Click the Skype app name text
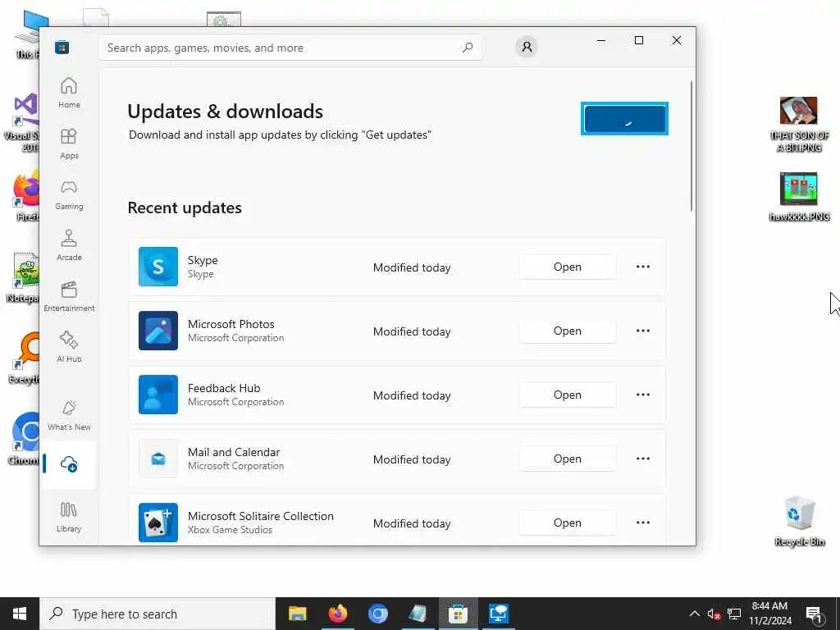This screenshot has width=840, height=630. pyautogui.click(x=203, y=260)
